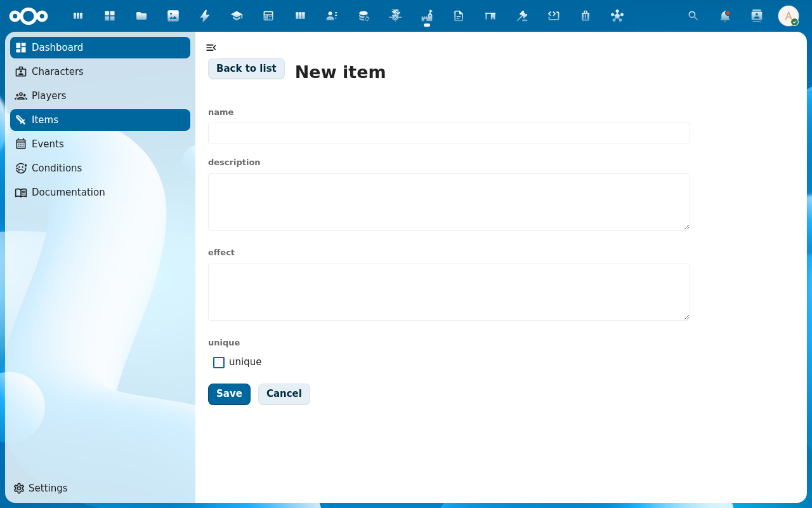Select Items in the sidebar

(100, 120)
